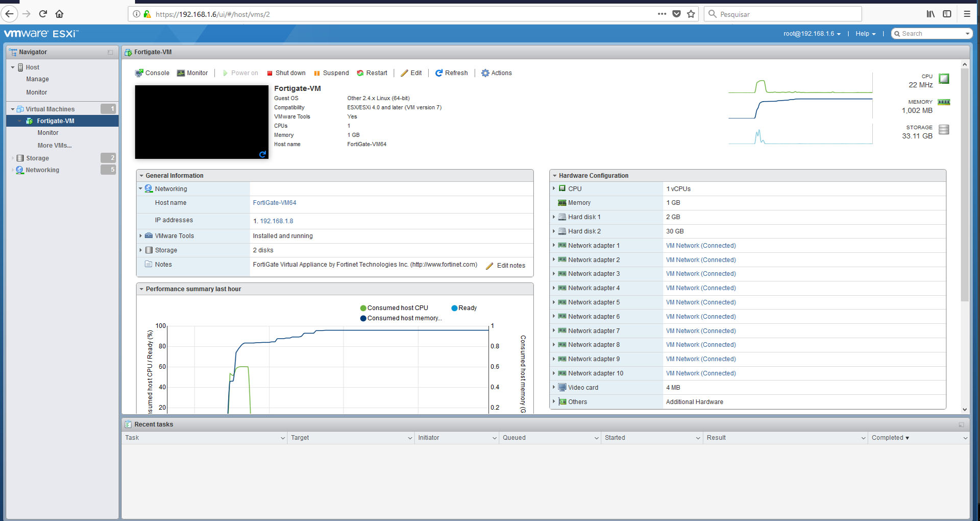
Task: Restart the virtual machine
Action: pos(372,73)
